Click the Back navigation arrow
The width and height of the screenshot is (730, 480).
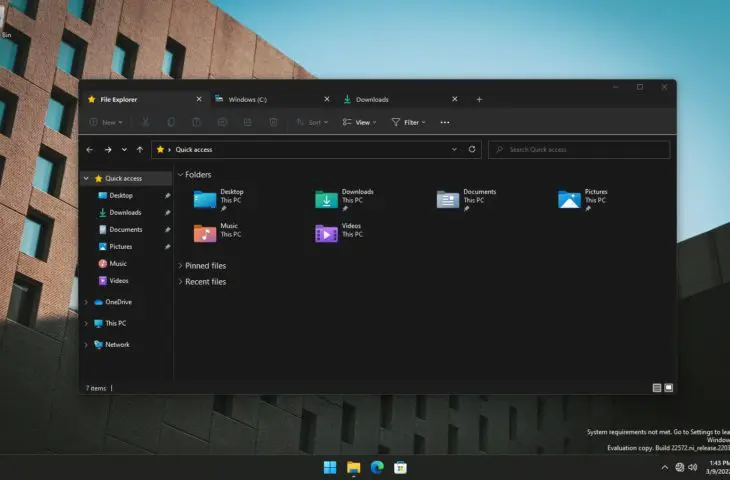click(x=90, y=149)
